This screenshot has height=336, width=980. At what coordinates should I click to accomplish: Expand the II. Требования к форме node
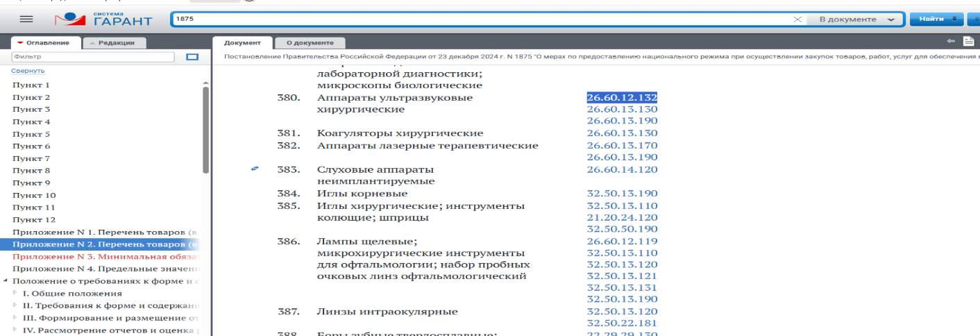point(16,305)
